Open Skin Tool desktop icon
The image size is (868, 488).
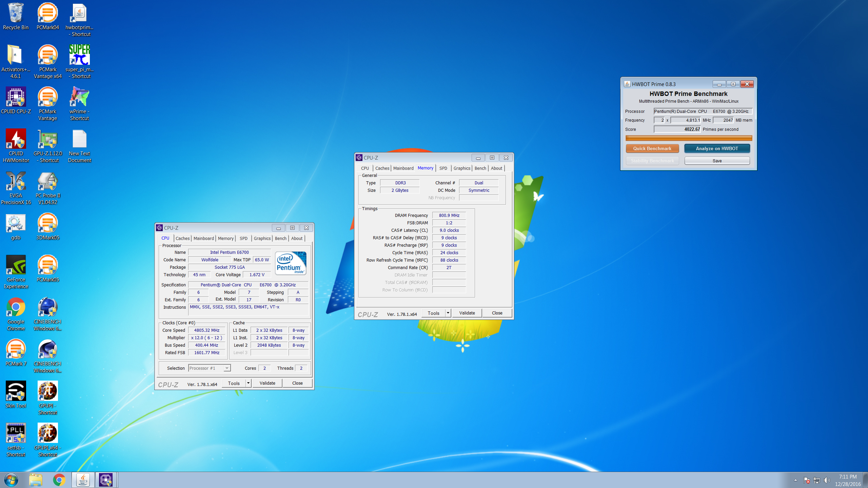coord(16,394)
